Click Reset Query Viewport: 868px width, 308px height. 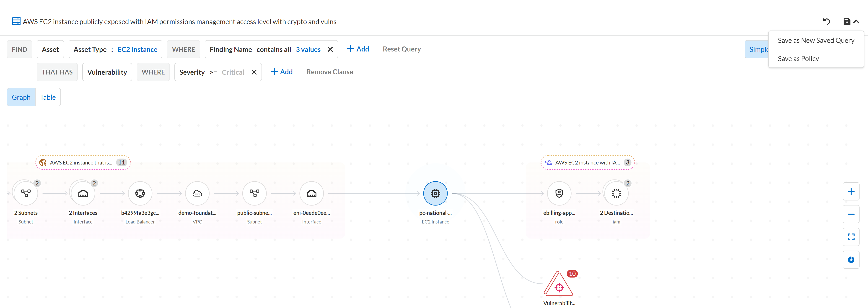(x=402, y=49)
